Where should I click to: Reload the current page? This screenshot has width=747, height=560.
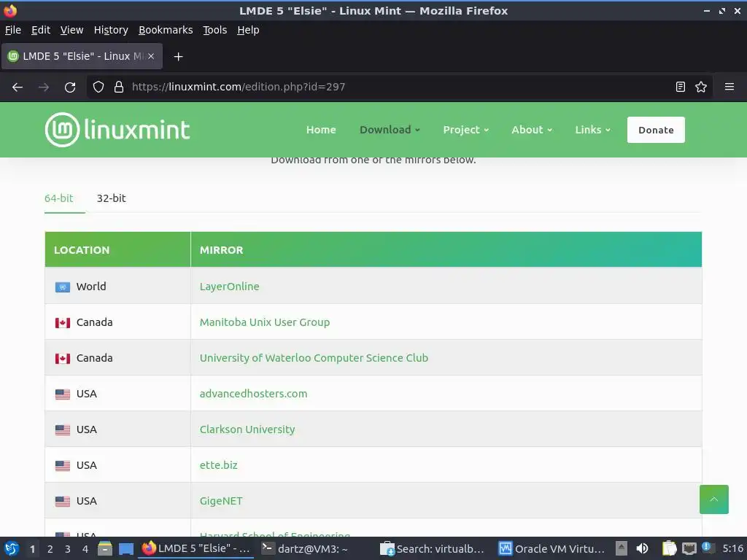(x=70, y=87)
